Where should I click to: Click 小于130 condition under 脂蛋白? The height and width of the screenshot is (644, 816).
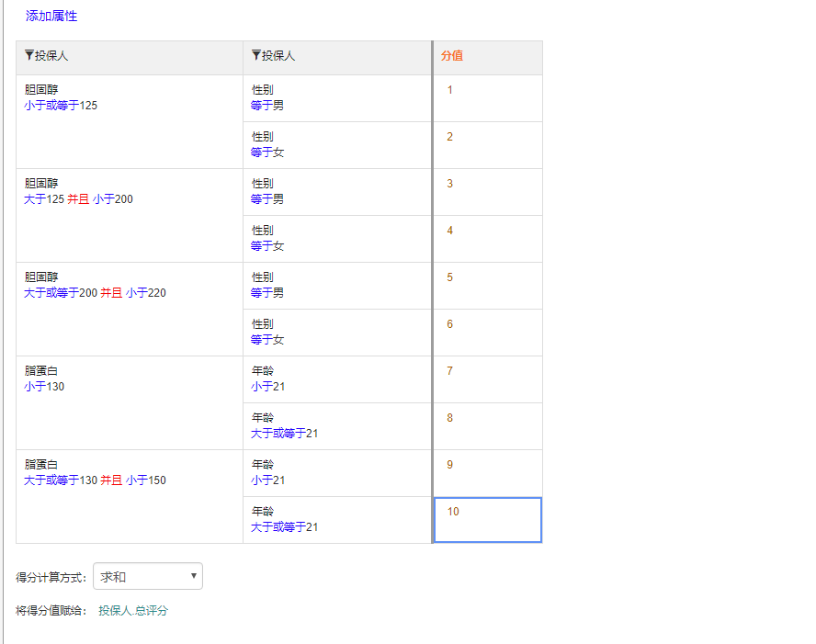44,387
